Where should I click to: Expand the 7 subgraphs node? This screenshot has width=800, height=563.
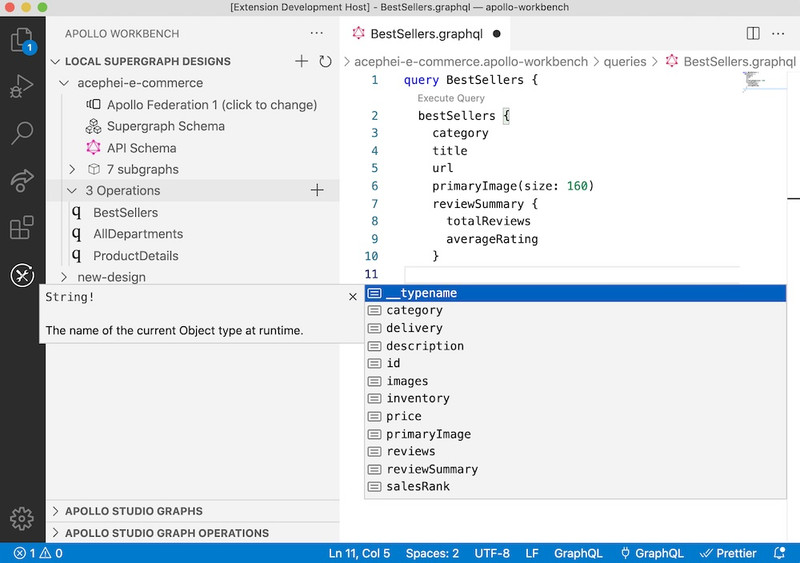click(72, 169)
